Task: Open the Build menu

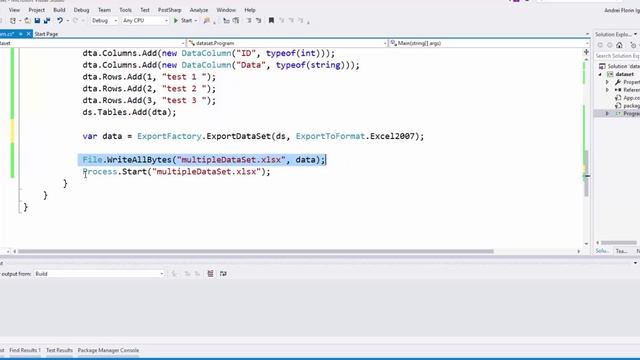Action: tap(59, 10)
